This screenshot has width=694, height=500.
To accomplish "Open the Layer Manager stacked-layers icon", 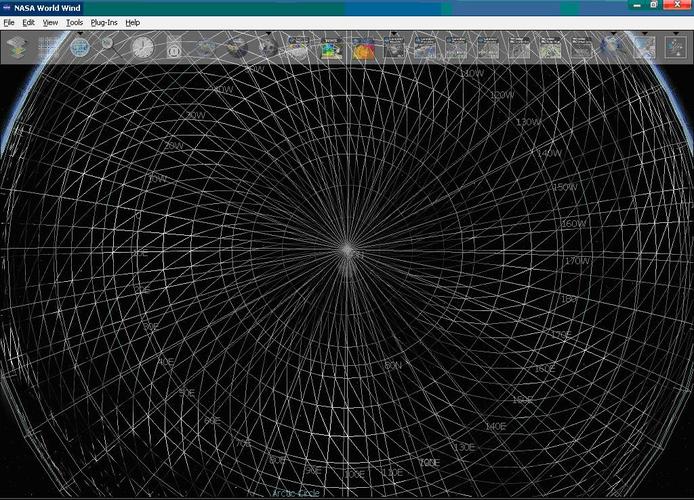I will pos(18,46).
